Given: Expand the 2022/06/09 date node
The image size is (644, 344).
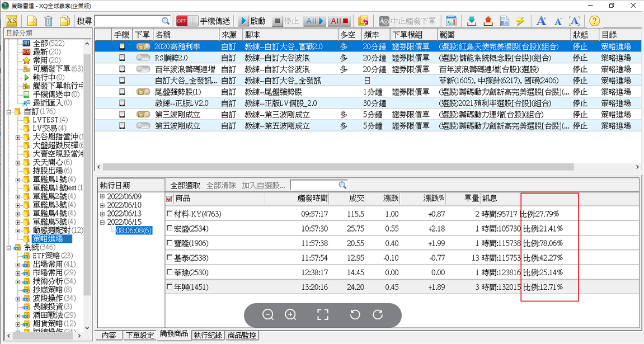Looking at the screenshot, I should pyautogui.click(x=102, y=197).
